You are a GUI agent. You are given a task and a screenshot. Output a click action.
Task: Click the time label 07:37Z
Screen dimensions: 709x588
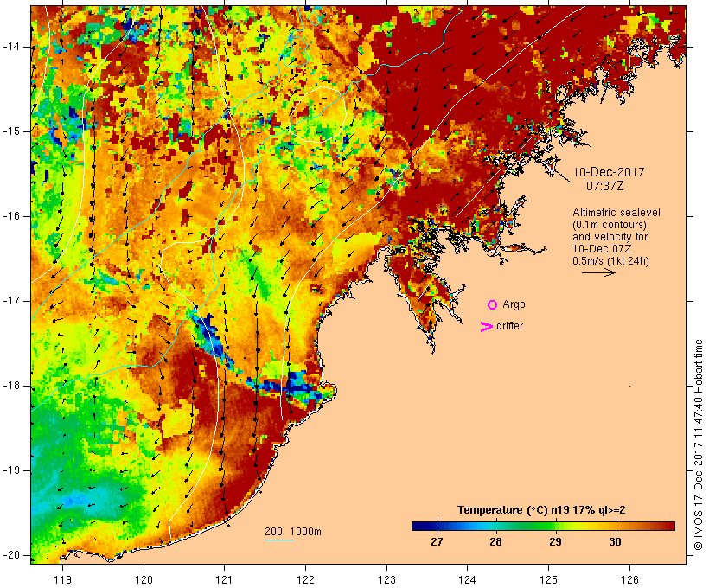(x=605, y=186)
